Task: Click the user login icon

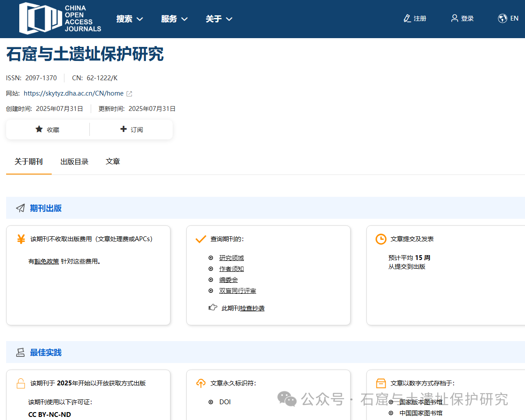Action: [x=454, y=18]
